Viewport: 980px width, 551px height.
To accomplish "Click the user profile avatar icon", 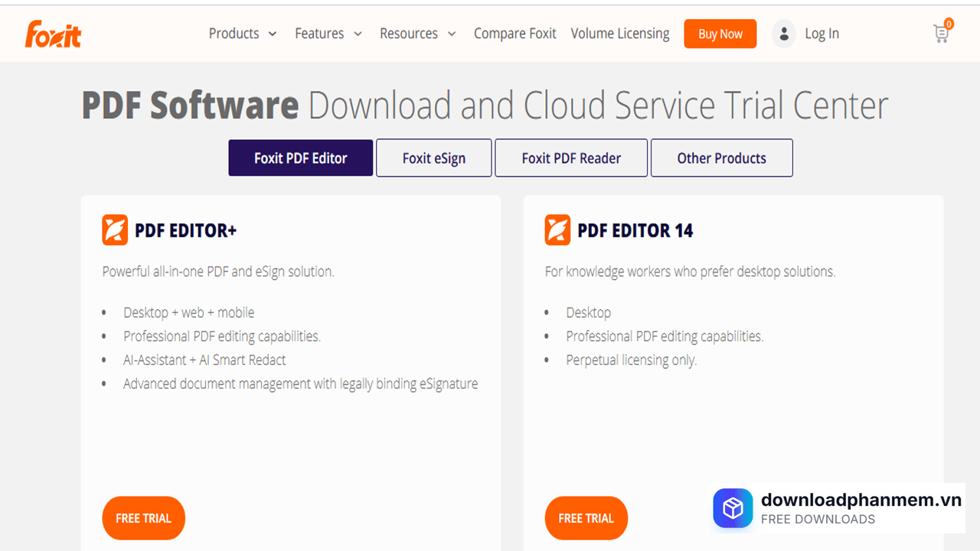I will (783, 34).
